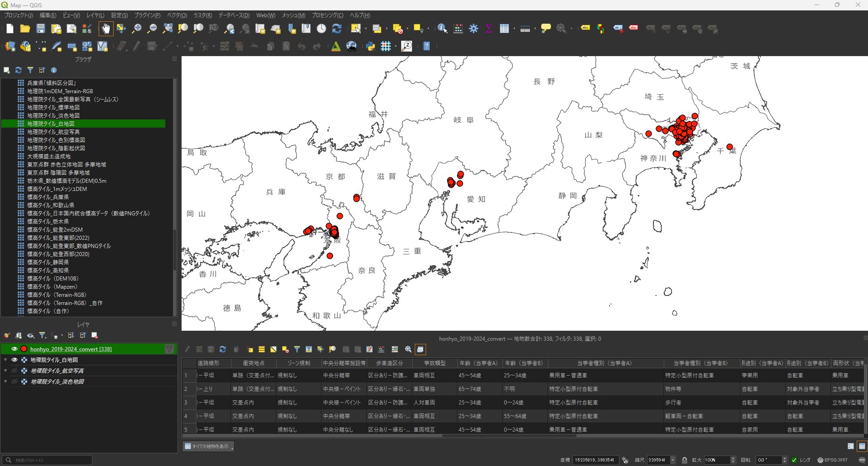Hide the honhyo_2019-2024_convert layer

(x=14, y=349)
